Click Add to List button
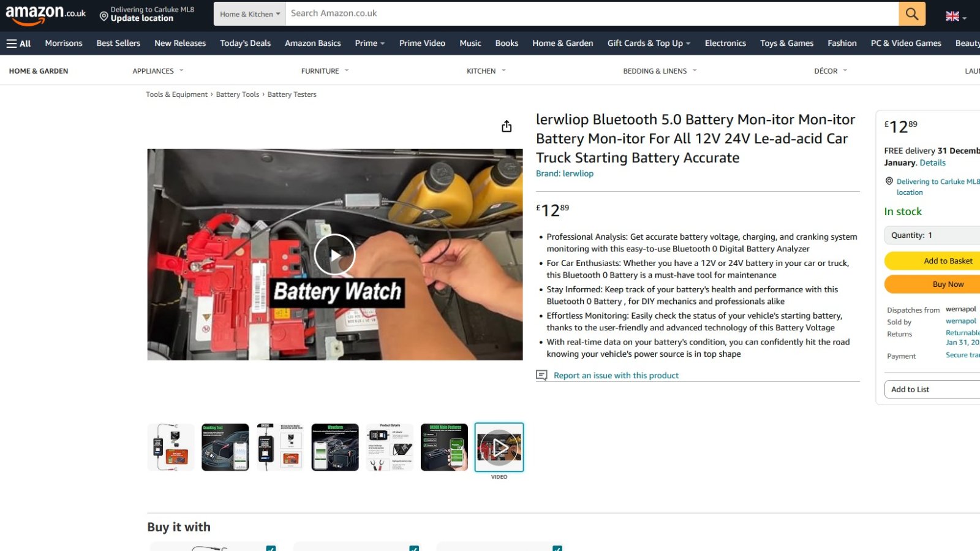This screenshot has height=551, width=980. click(x=932, y=389)
